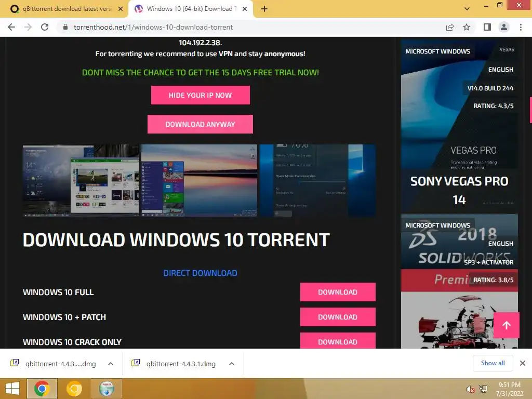
Task: Click the WINDOWS 10 CRACK ONLY label
Action: point(72,342)
